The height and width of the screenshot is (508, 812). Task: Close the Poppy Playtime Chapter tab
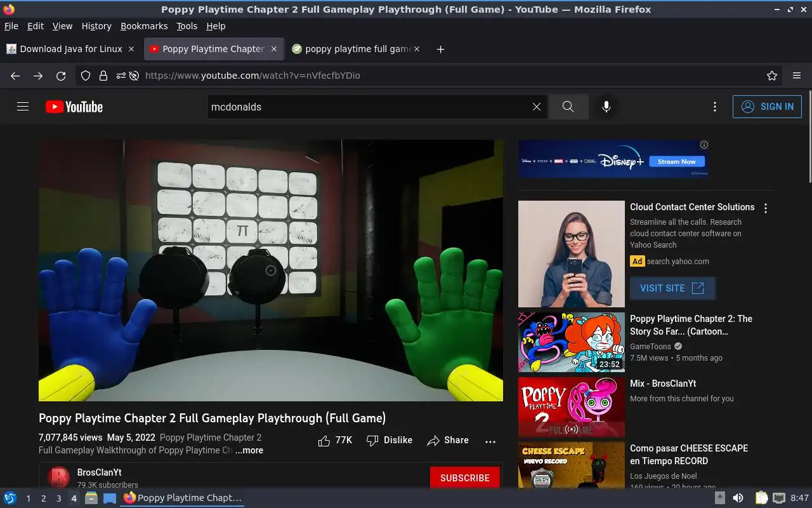(274, 49)
